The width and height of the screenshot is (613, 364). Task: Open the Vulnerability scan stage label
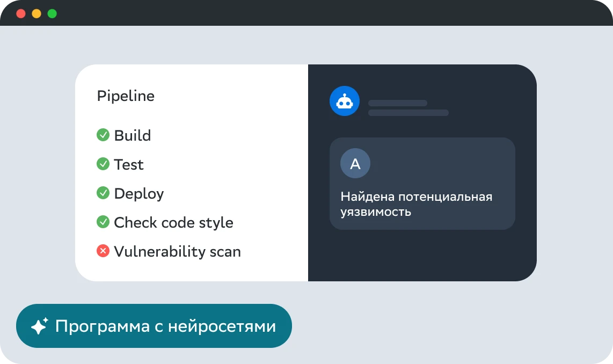click(177, 251)
